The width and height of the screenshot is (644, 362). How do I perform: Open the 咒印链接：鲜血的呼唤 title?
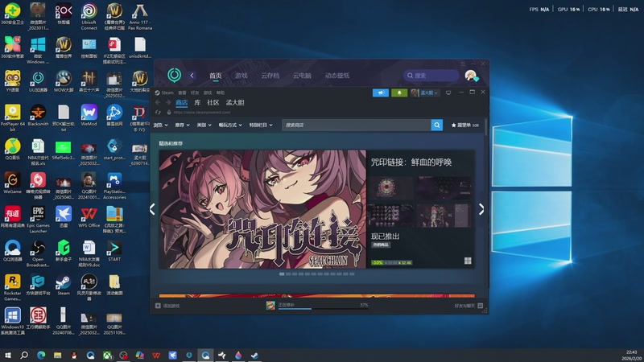tap(411, 162)
